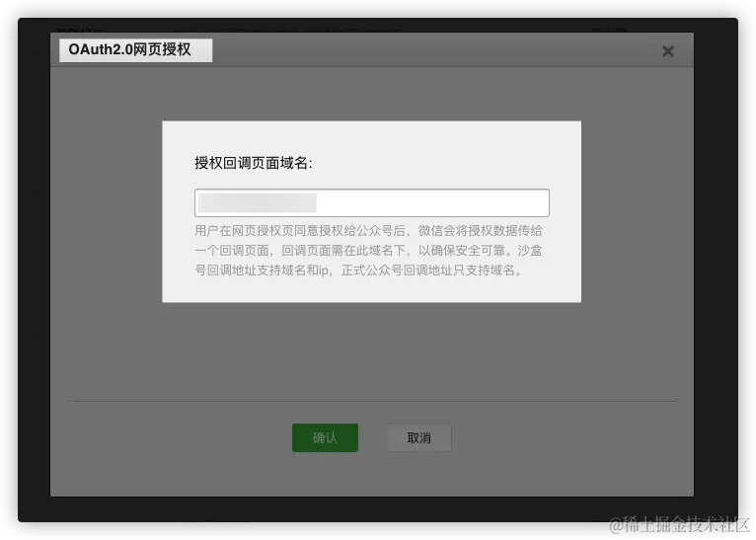Select the OAuth2.0网页授权 dialog title
The image size is (756, 540).
tap(129, 49)
